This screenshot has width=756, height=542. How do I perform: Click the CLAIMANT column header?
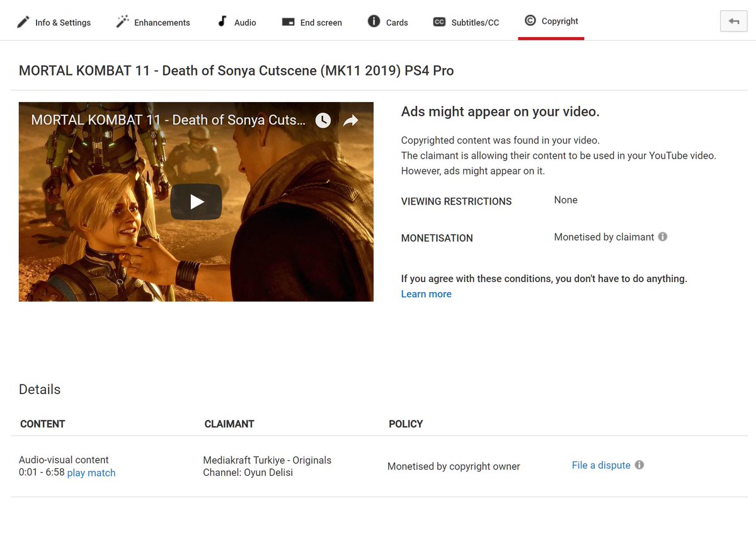point(229,424)
